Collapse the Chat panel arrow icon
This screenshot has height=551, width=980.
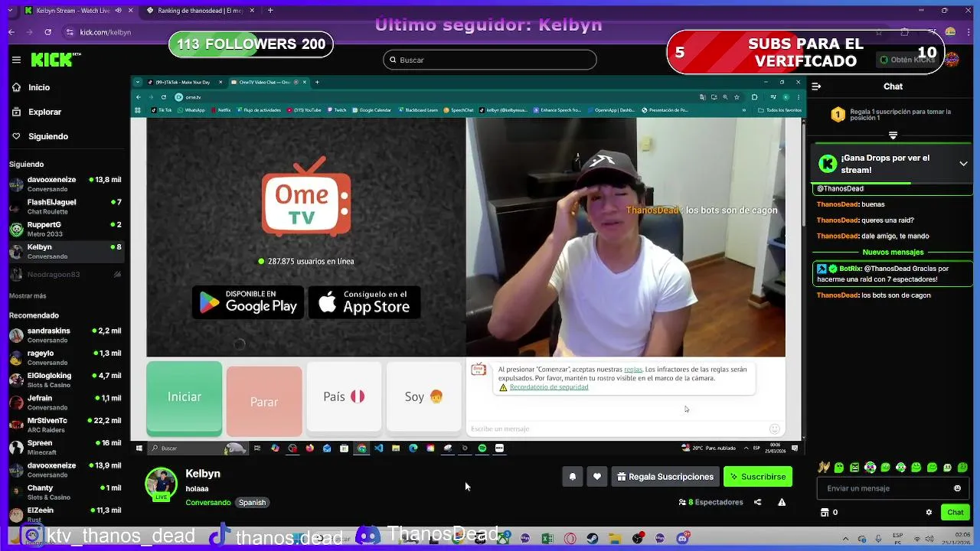(816, 86)
